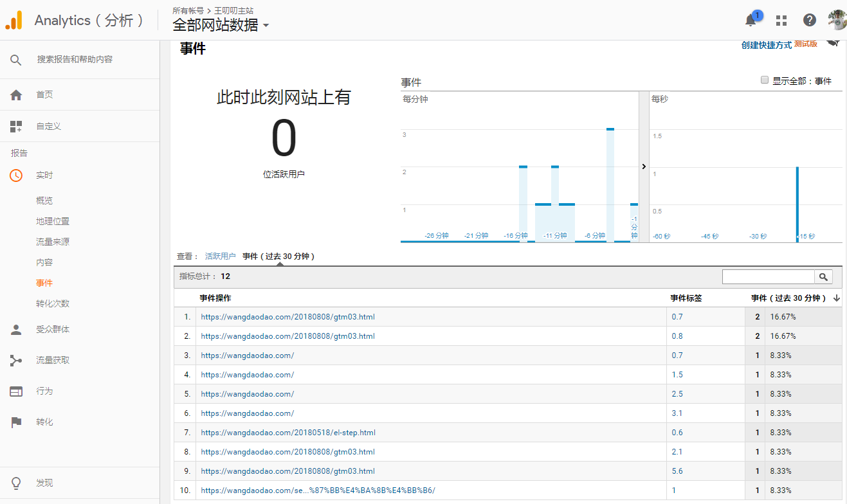This screenshot has width=847, height=504.
Task: Open row 6 wangdaodao.com link
Action: 248,413
